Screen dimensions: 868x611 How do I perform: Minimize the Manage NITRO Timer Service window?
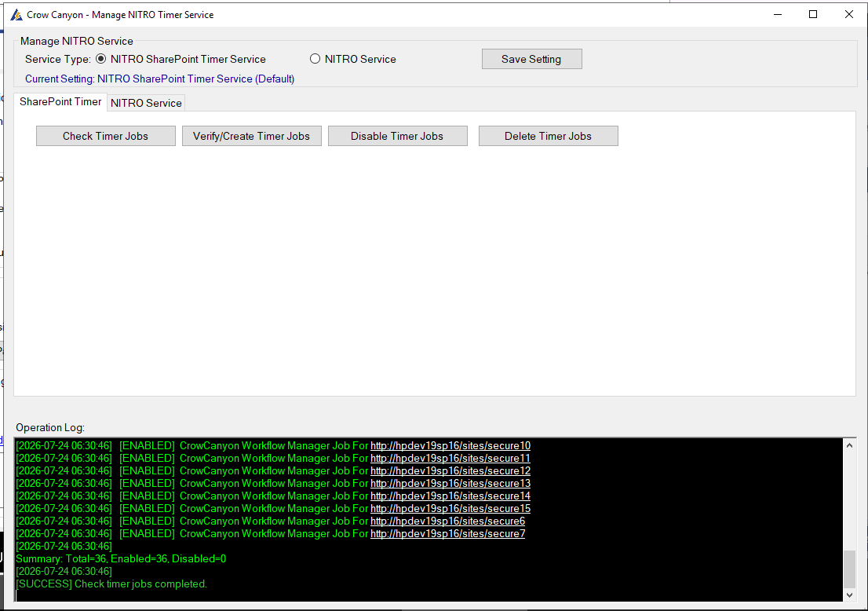(778, 14)
